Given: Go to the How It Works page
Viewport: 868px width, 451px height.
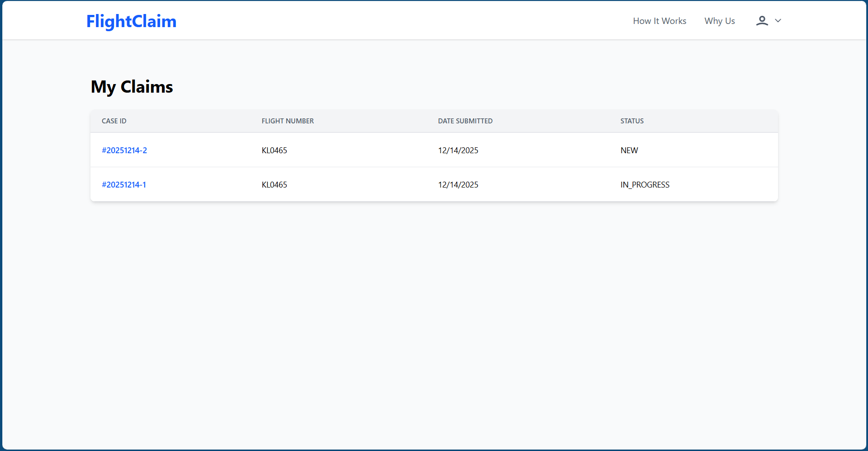Looking at the screenshot, I should tap(659, 21).
